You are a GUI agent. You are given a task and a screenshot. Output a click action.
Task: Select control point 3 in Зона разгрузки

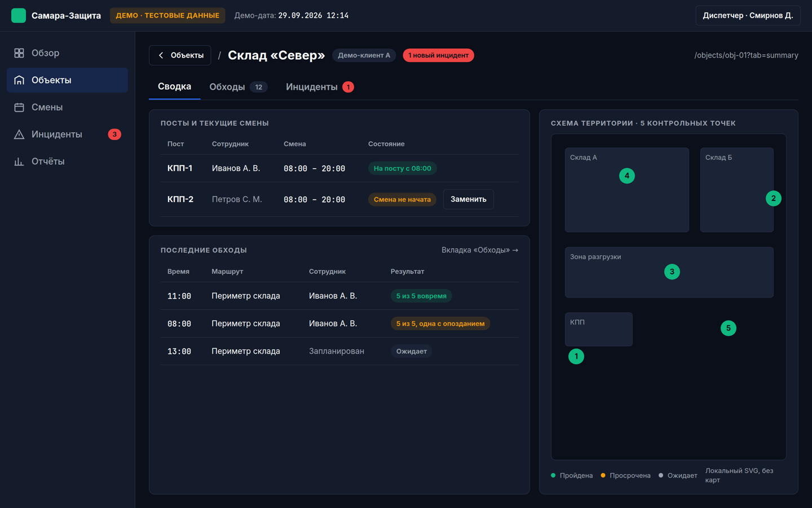pyautogui.click(x=672, y=271)
